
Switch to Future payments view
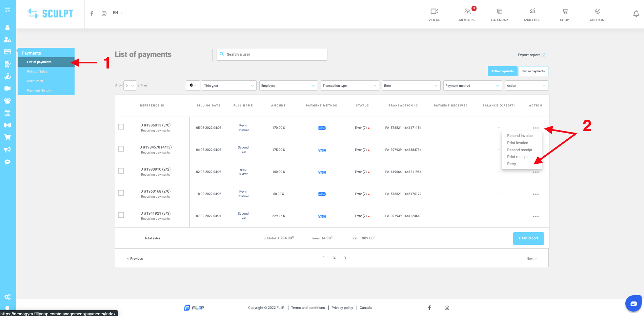[x=533, y=71]
